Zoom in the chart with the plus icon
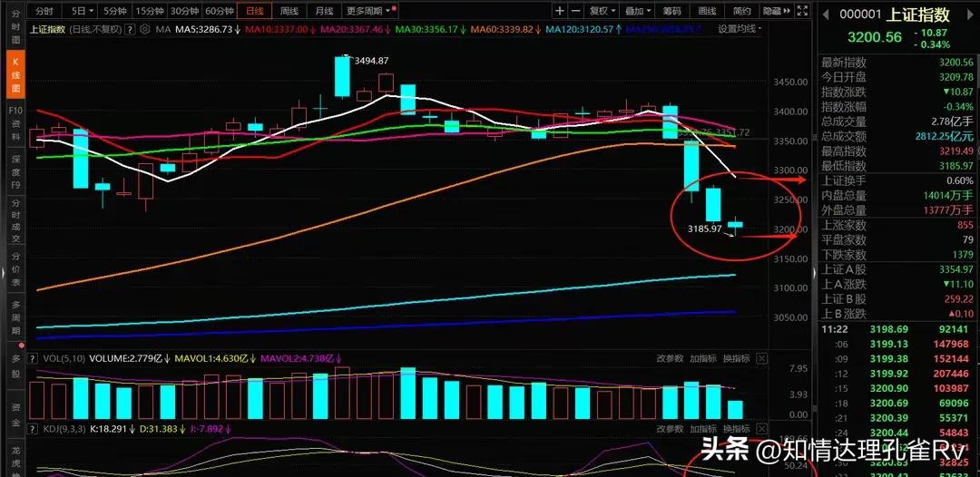The image size is (980, 477). [559, 11]
